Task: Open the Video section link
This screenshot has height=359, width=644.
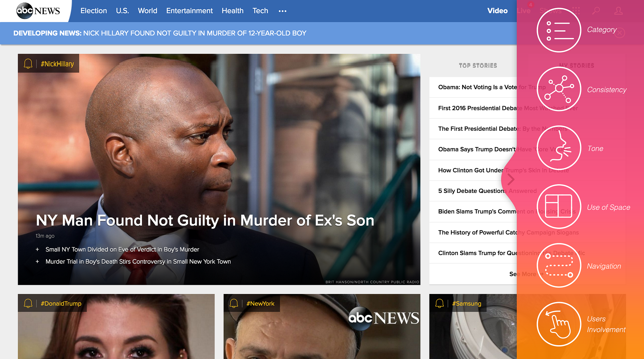Action: [x=497, y=11]
